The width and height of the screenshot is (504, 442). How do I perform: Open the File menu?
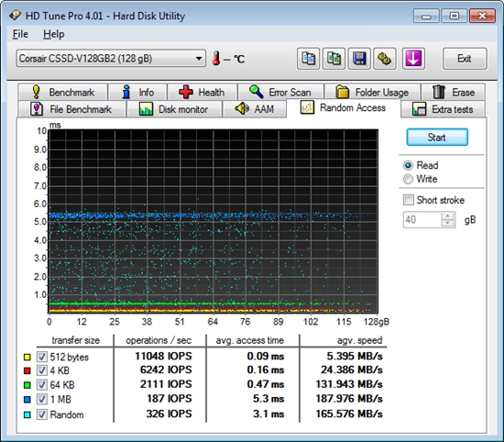20,34
